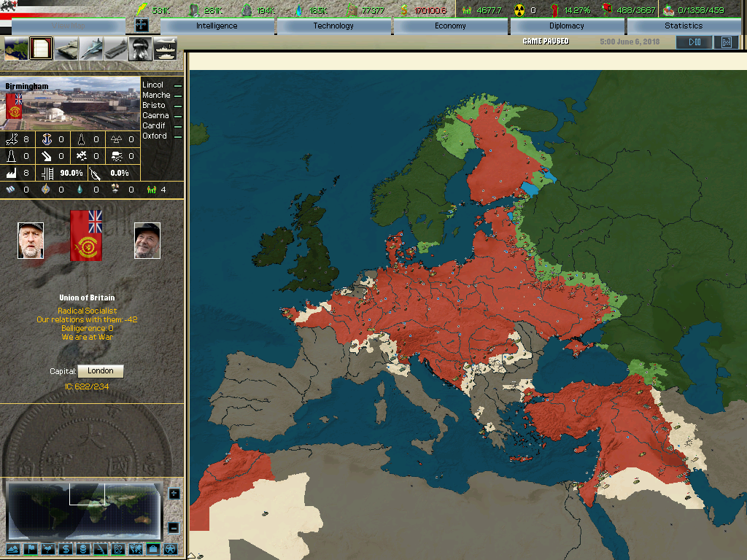
Task: Click the nuclear mushroom cloud icon
Action: click(x=140, y=49)
